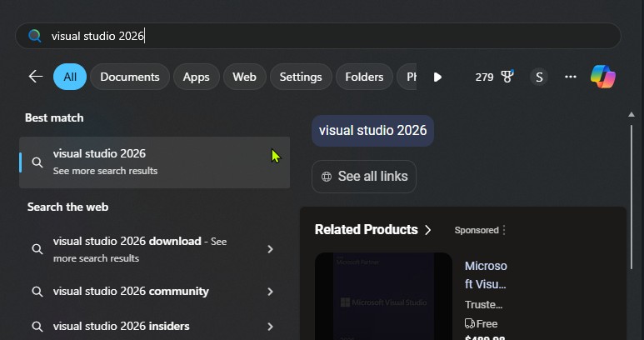Select the Apps filter tab
The image size is (644, 340).
[196, 77]
